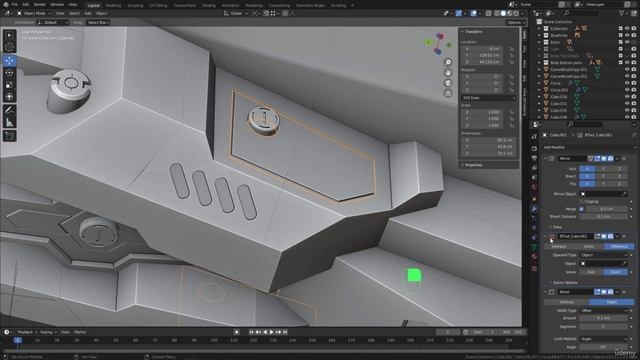Switch to the Sculpting workspace tab
Viewport: 640px width, 360px height.
pos(135,6)
